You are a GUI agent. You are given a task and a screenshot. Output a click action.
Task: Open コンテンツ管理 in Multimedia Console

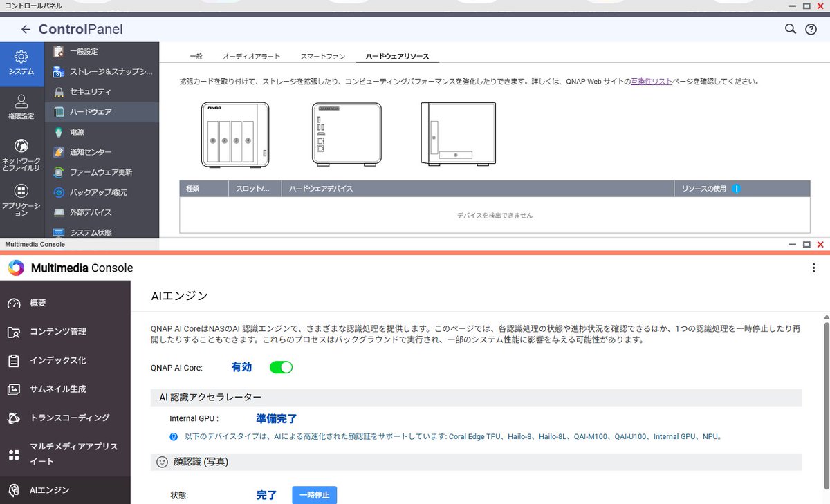coord(65,332)
